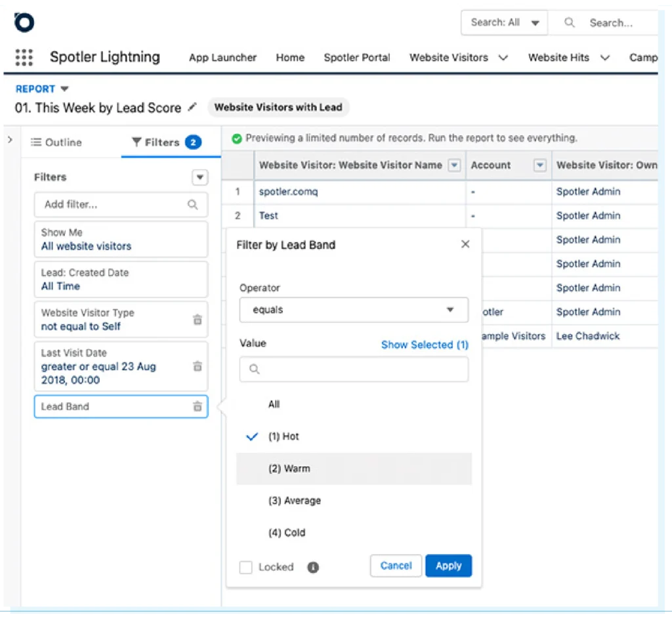Delete the Website Visitor Type filter via trash icon
Viewport: 672px width, 617px height.
[x=198, y=320]
